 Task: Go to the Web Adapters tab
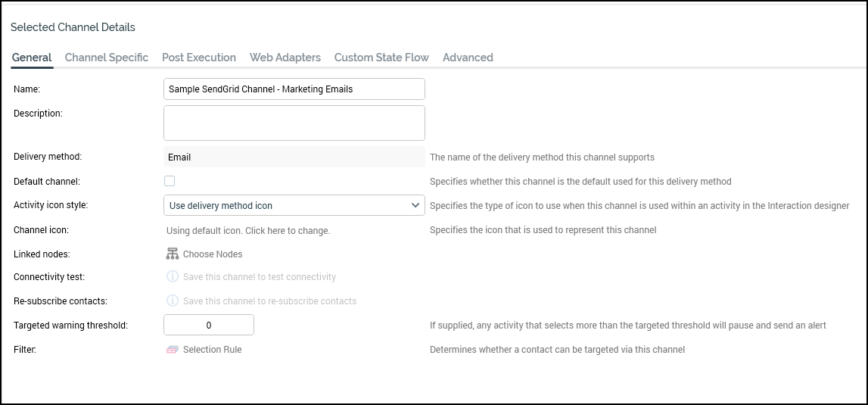285,58
